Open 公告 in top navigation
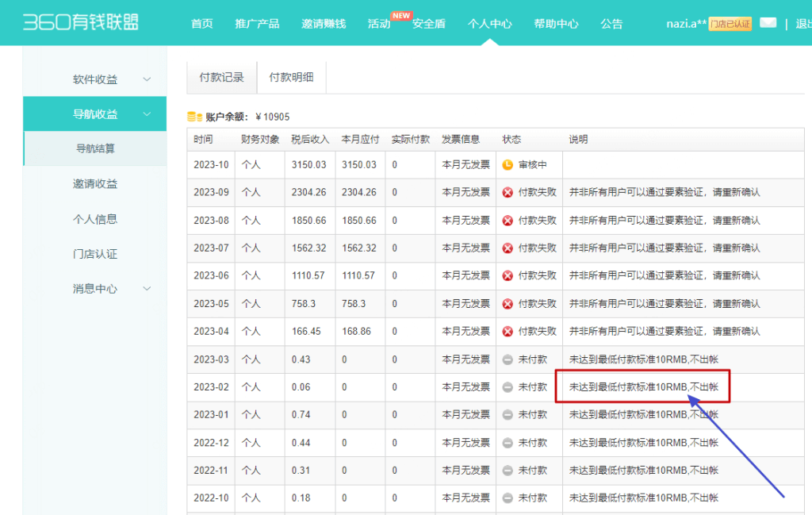The image size is (812, 515). point(611,24)
